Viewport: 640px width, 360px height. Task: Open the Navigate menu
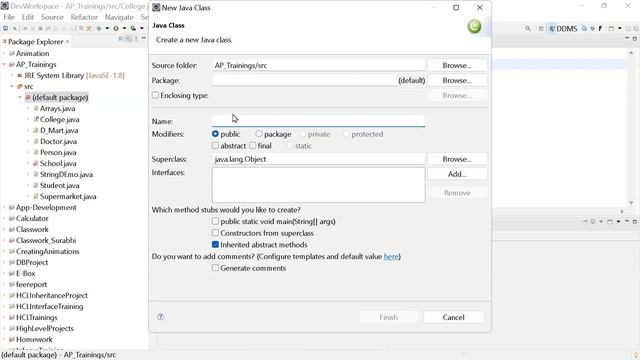pyautogui.click(x=119, y=17)
